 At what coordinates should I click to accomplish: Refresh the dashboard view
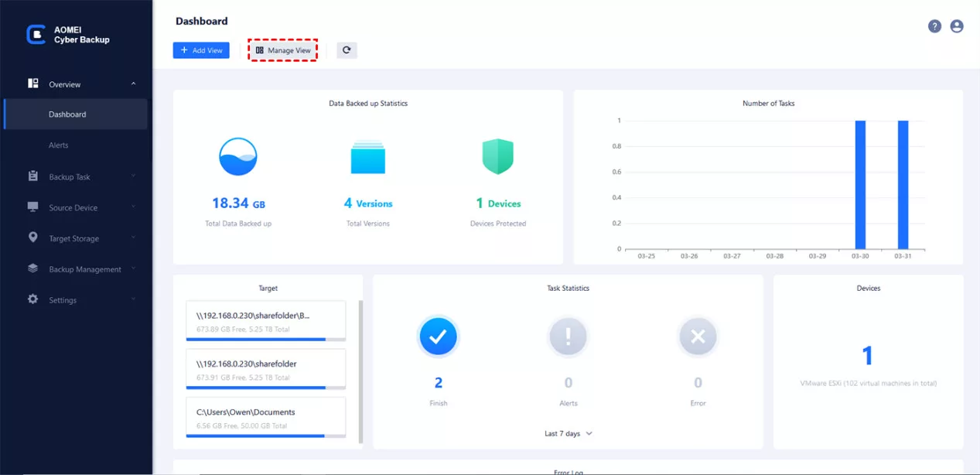point(347,50)
